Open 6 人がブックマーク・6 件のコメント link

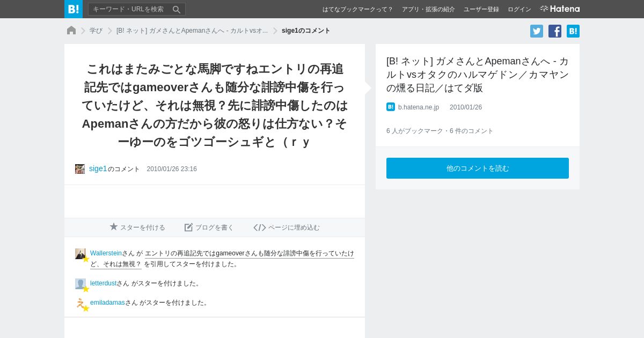(440, 131)
